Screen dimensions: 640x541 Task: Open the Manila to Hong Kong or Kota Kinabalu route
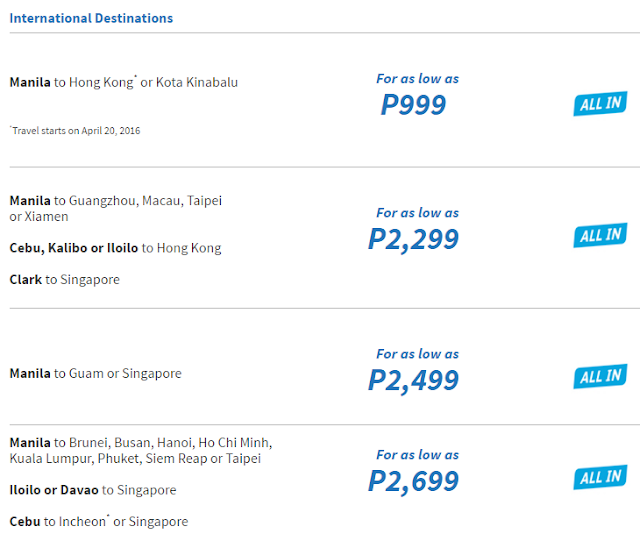tap(123, 82)
